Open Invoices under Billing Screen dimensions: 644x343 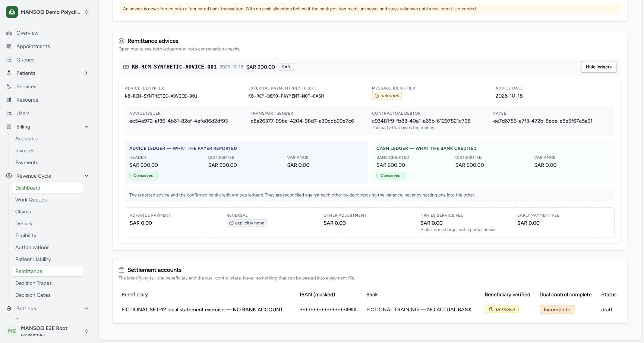click(48, 150)
